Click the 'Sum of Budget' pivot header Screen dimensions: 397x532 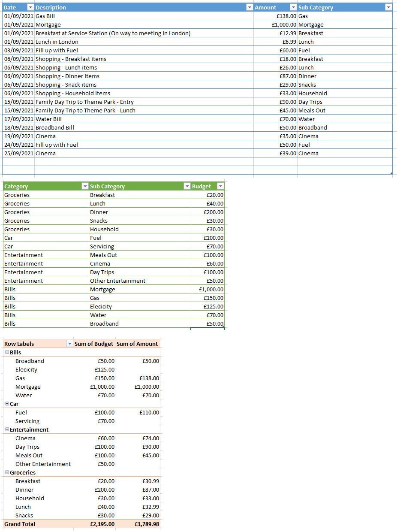pos(94,344)
